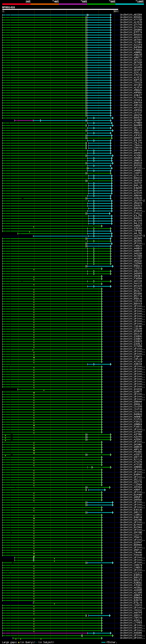146x644 pixels.
Task: Open hit UniRef100_B7FF74
Action: coord(131,32)
